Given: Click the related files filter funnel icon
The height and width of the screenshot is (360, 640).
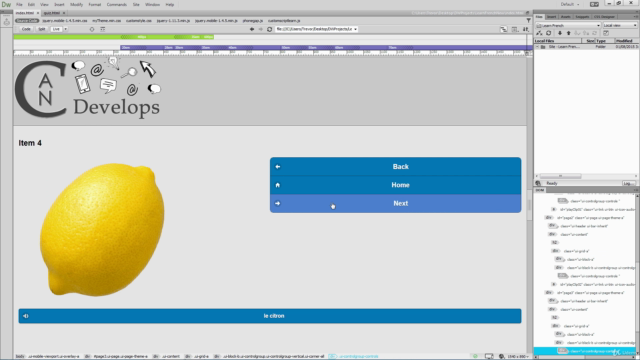Looking at the screenshot, I should pyautogui.click(x=529, y=21).
